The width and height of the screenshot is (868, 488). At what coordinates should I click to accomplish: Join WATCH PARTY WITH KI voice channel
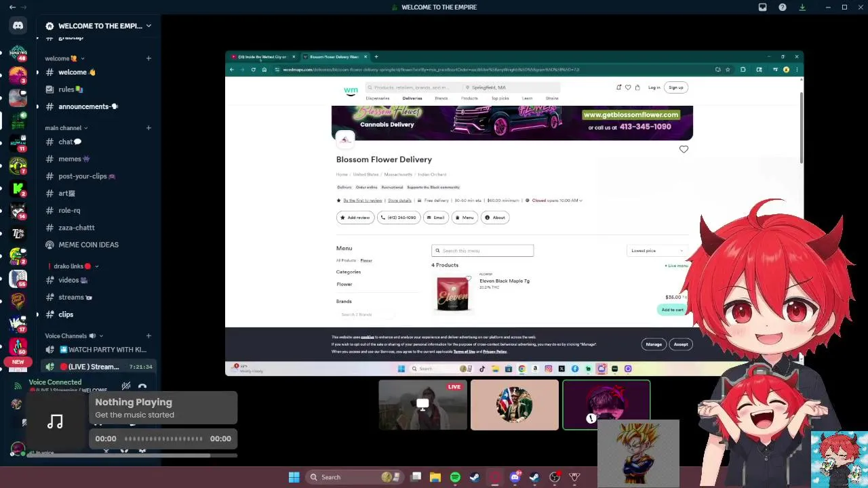pos(98,350)
